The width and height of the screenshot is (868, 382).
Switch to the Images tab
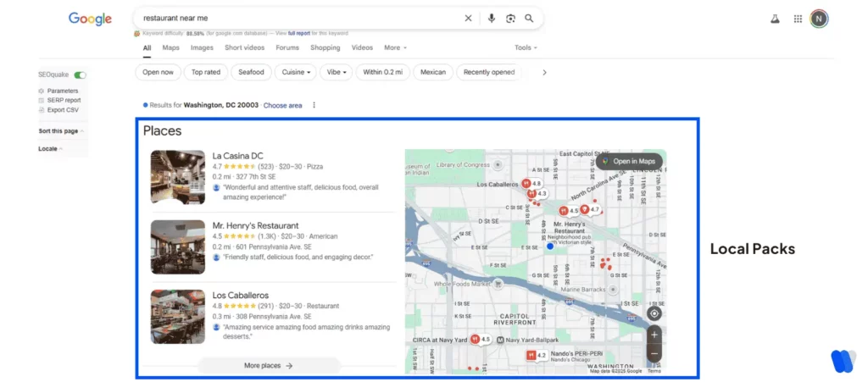202,48
